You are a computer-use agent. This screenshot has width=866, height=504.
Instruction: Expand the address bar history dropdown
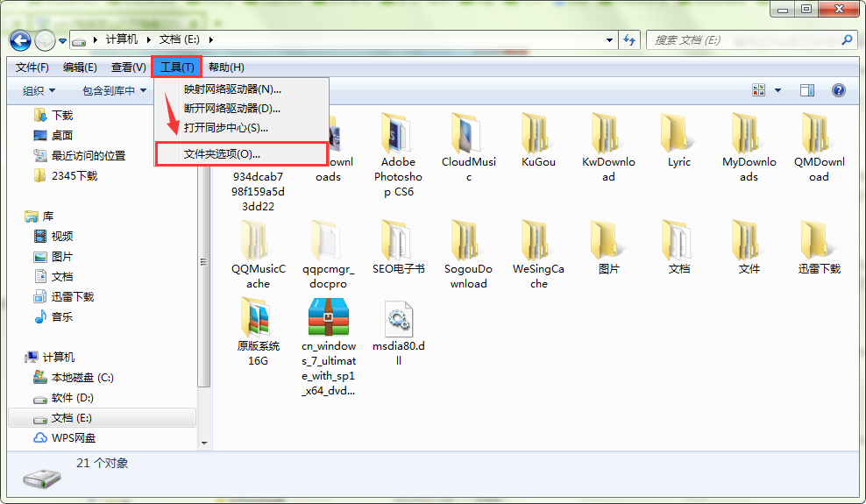(610, 40)
